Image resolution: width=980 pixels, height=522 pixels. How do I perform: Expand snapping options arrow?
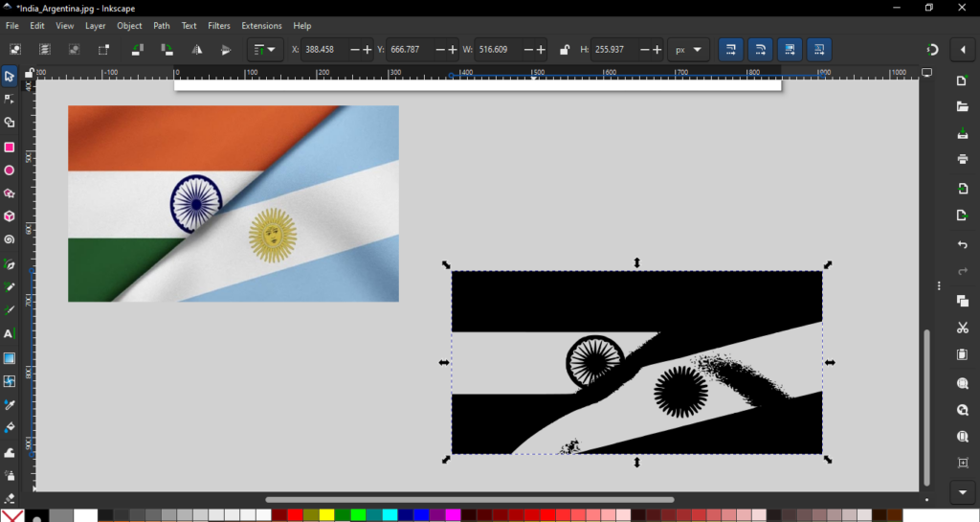tap(963, 50)
